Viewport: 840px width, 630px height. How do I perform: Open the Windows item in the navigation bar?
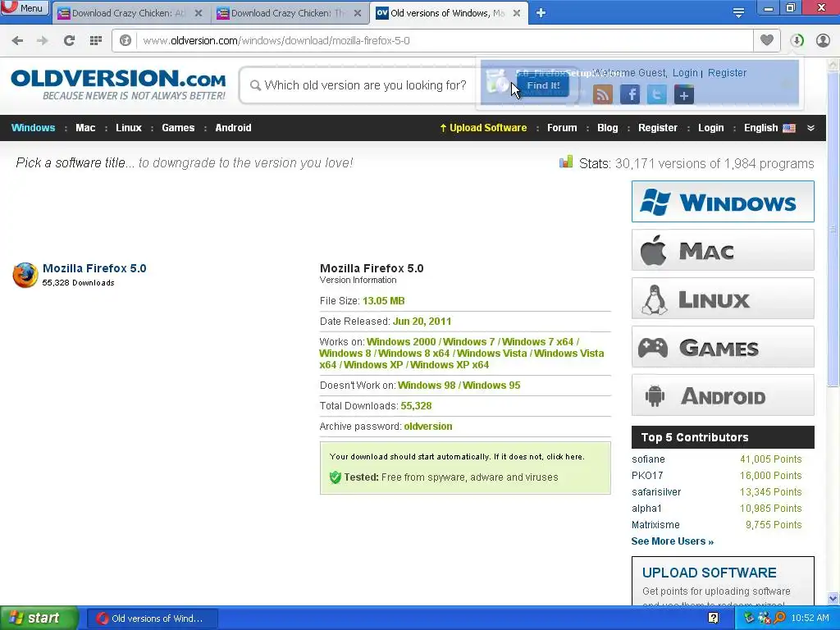tap(33, 128)
